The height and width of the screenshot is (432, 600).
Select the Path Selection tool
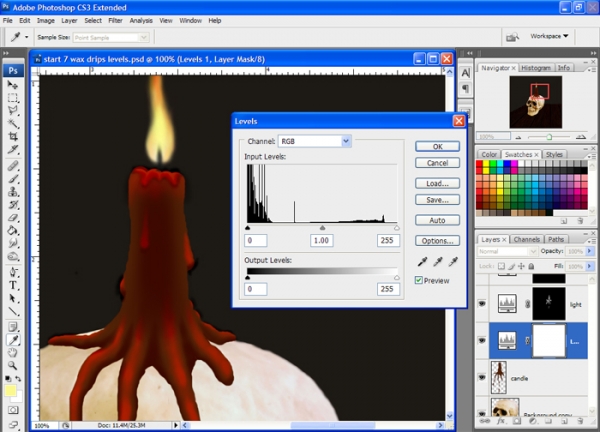[x=13, y=298]
